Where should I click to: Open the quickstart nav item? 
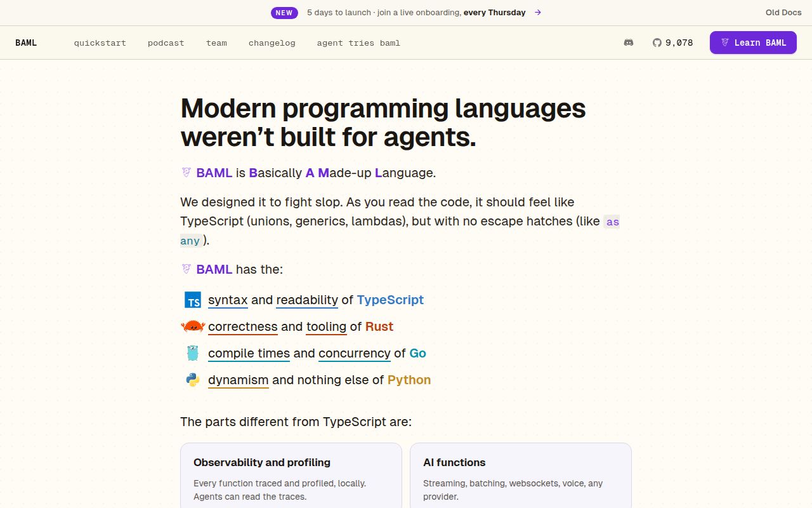coord(100,43)
